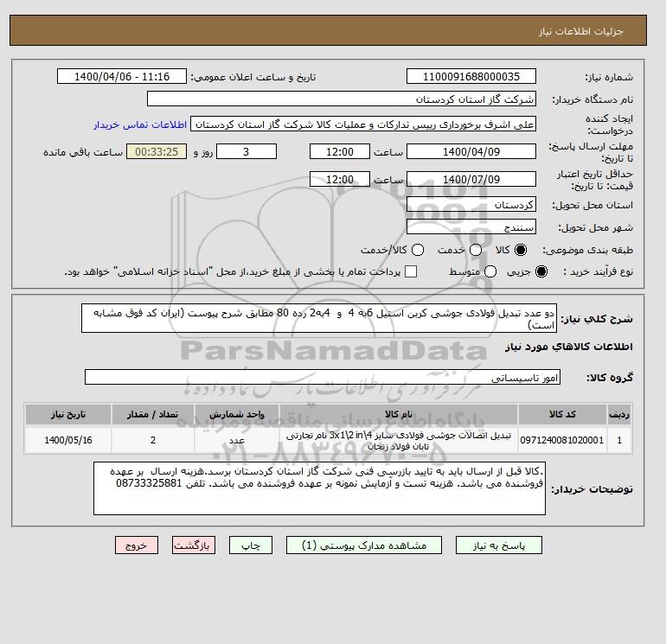Click the چاپ print button
Image resolution: width=666 pixels, height=644 pixels.
(251, 545)
